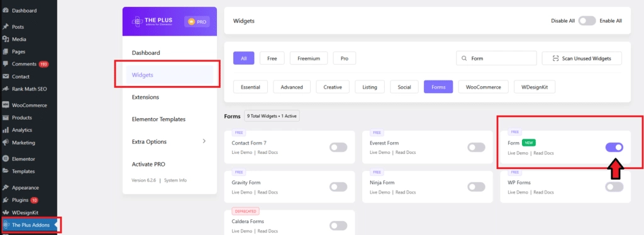Expand the Extra Options chevron
The width and height of the screenshot is (644, 235).
click(204, 141)
